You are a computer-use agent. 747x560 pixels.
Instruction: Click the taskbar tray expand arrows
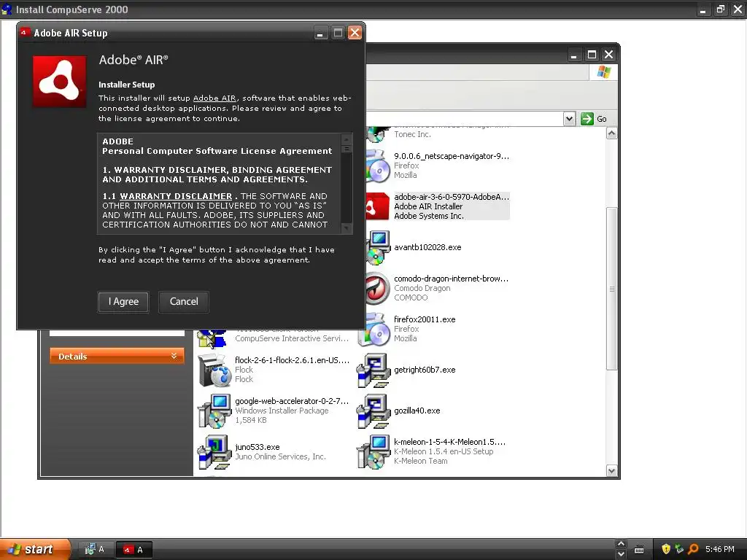coord(621,549)
